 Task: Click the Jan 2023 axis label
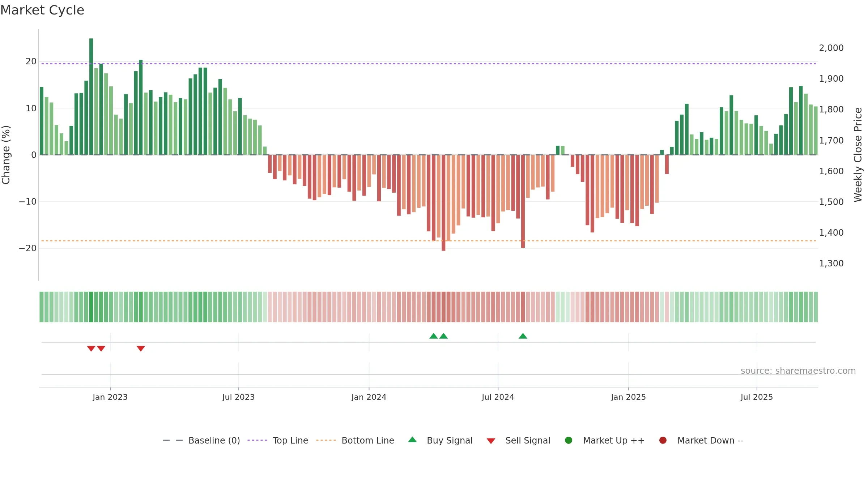(110, 397)
